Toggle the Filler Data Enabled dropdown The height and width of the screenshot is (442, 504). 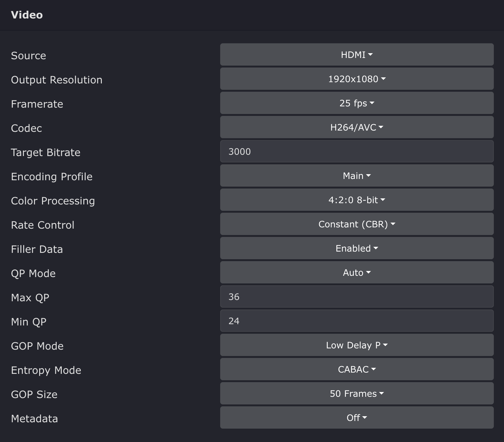pyautogui.click(x=357, y=248)
